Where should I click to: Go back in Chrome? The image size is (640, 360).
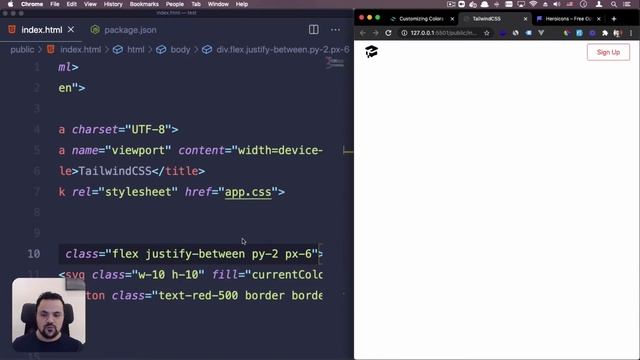362,33
